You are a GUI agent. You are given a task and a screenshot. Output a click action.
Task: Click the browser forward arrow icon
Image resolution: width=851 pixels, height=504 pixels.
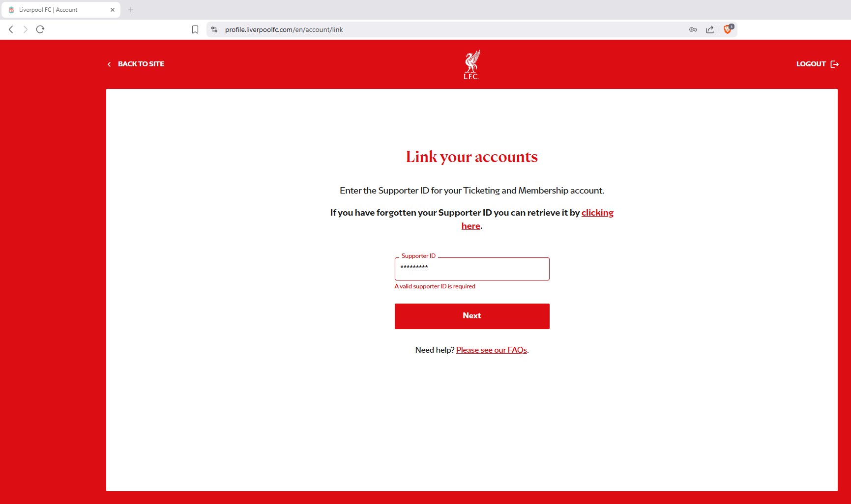click(x=26, y=29)
